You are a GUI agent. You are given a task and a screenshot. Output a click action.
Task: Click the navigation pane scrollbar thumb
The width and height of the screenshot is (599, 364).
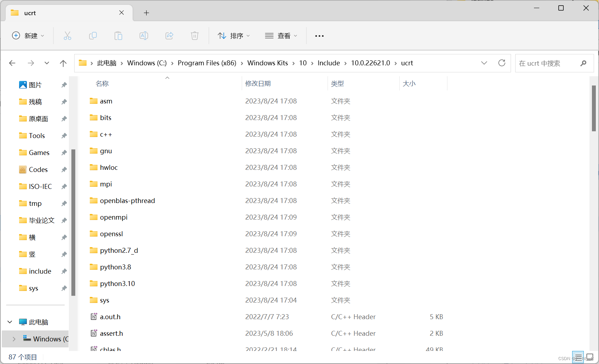[73, 222]
